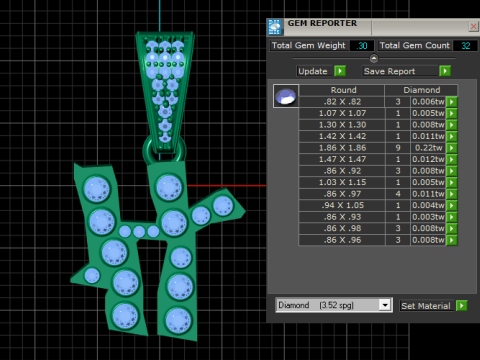480x360 pixels.
Task: Select the .94 X 1.05 size cell
Action: [342, 205]
